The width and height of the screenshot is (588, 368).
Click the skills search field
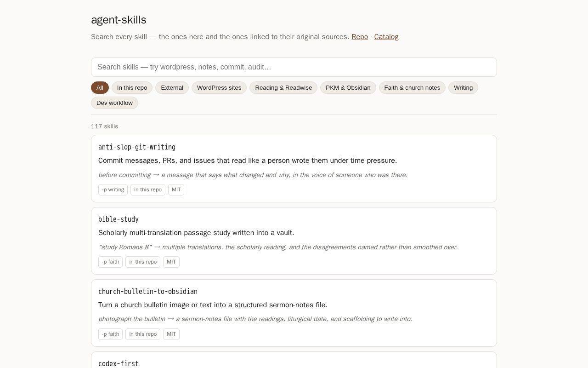tap(294, 67)
